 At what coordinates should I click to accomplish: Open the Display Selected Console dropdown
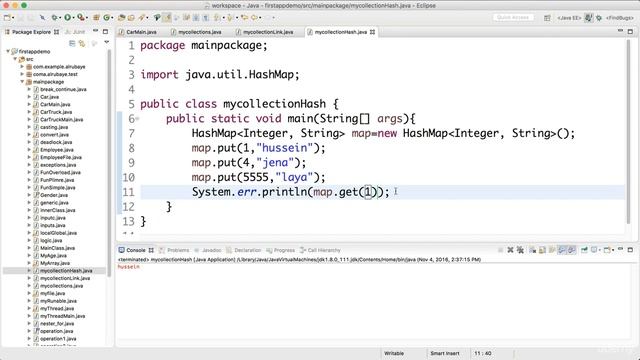(600, 250)
